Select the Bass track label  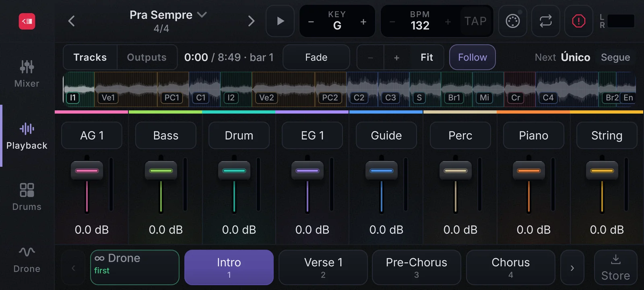pyautogui.click(x=166, y=135)
